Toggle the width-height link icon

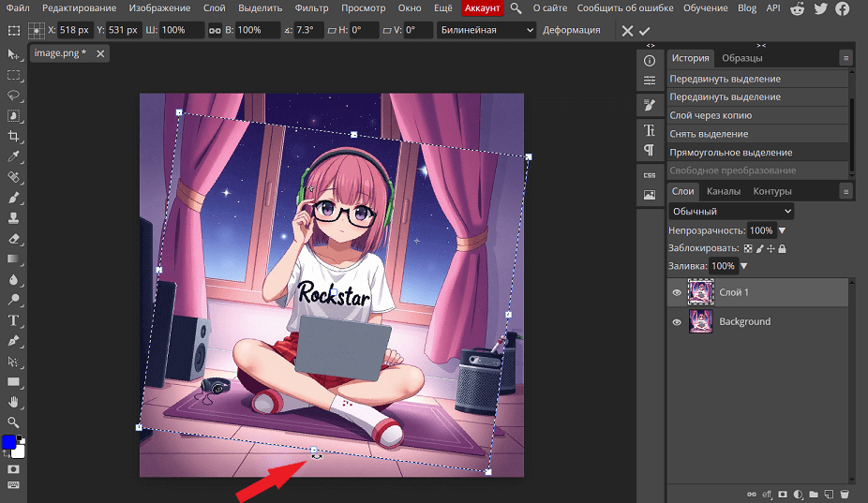(213, 30)
